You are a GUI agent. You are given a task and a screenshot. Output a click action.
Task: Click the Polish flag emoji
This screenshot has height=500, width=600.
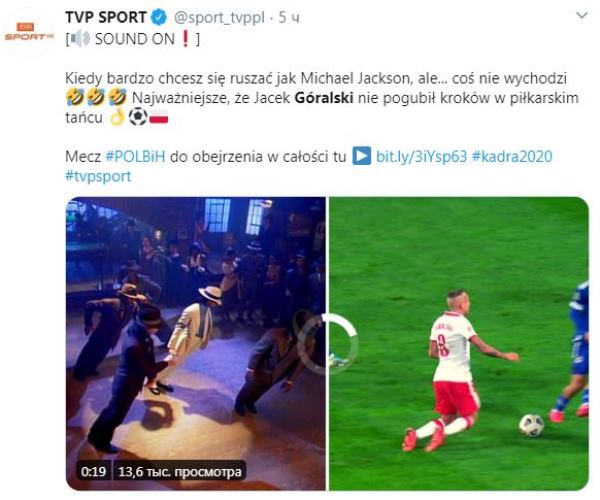[159, 117]
